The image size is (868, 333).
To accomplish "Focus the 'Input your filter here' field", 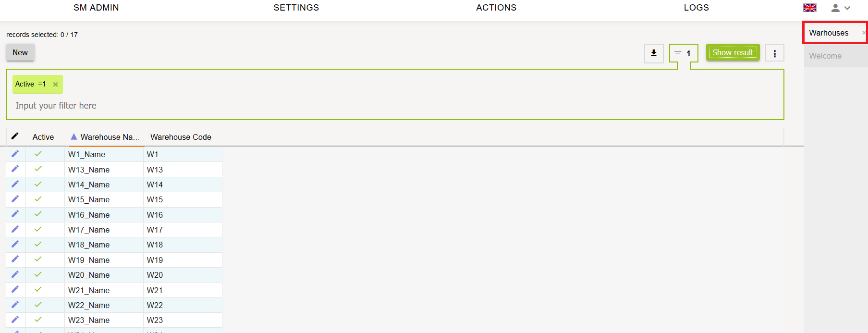I will pyautogui.click(x=192, y=106).
